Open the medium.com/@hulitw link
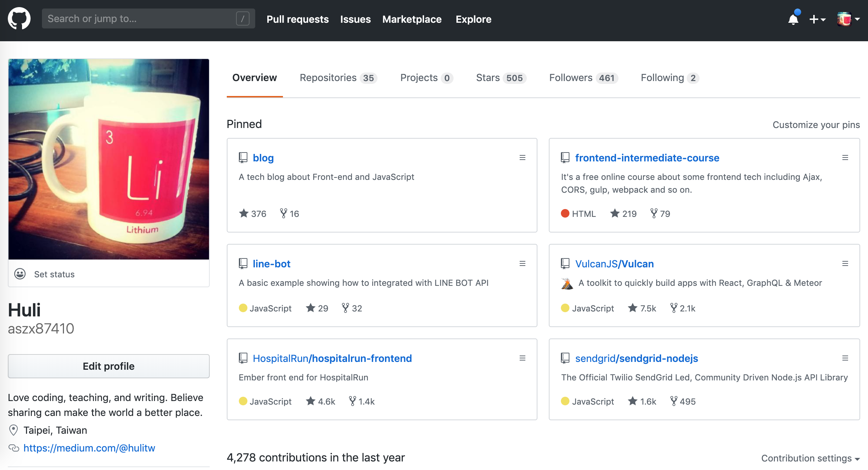Viewport: 868px width, 470px height. [89, 448]
